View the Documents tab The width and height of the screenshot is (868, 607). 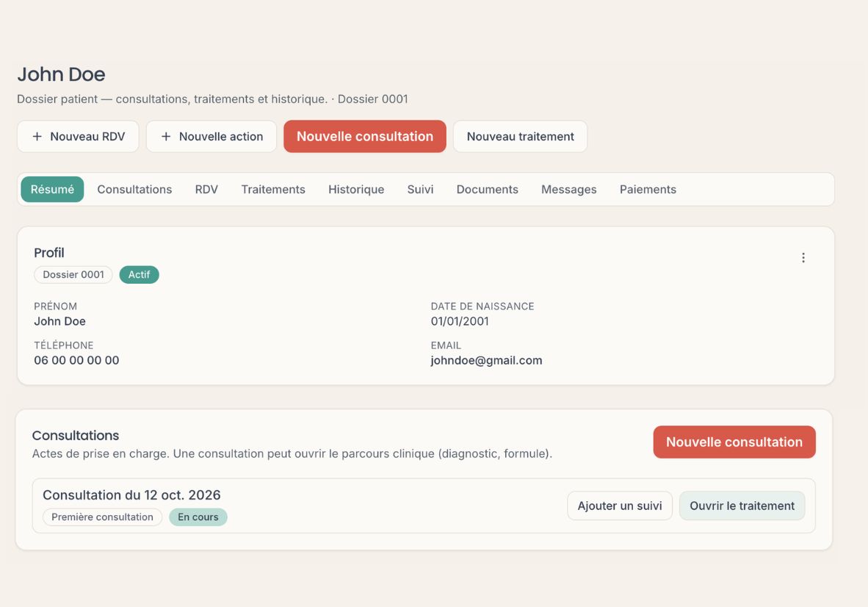point(487,190)
